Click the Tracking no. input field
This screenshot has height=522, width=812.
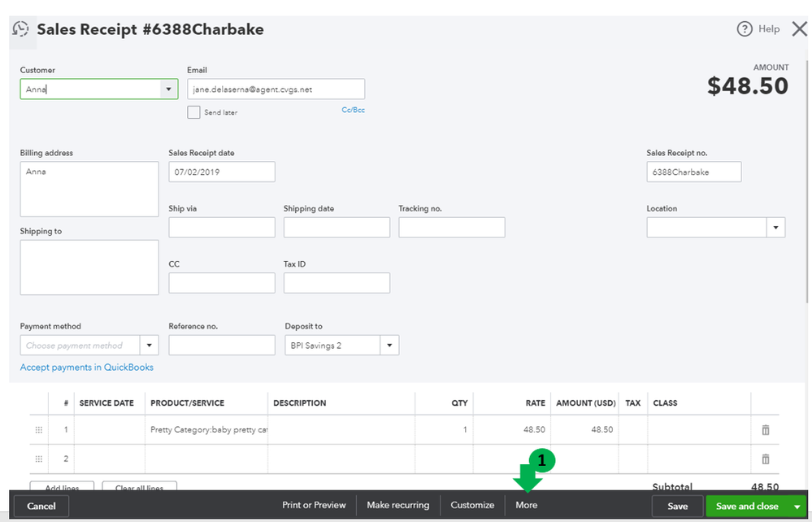451,228
